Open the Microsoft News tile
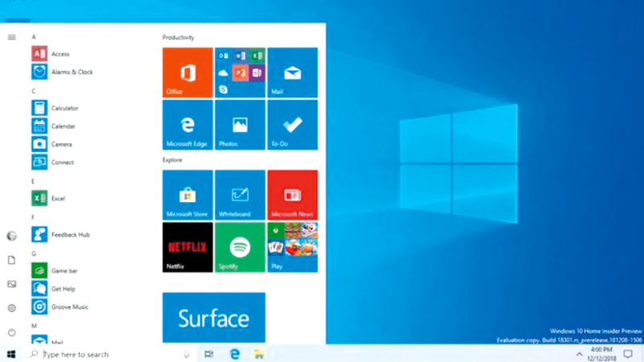644x362 pixels. tap(292, 195)
